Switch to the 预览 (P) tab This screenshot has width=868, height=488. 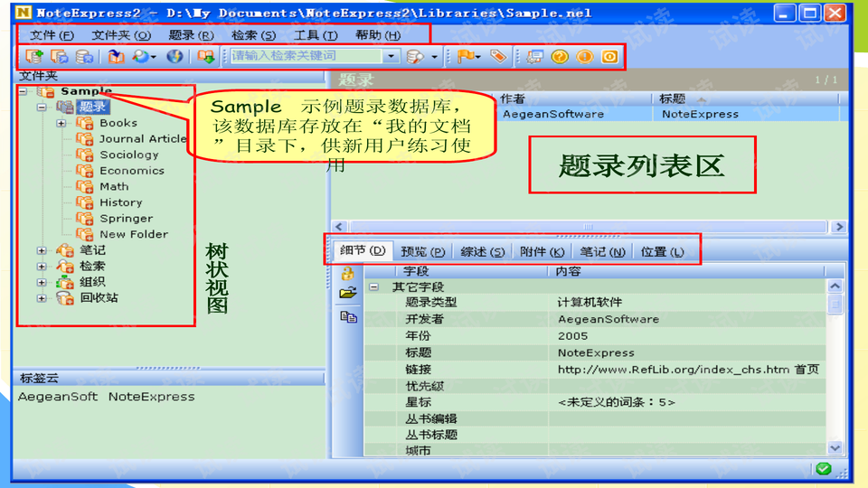(x=422, y=252)
